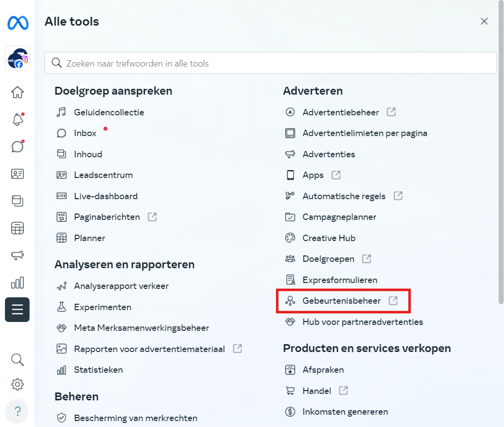Open Expresformulieren
The image size is (504, 427).
click(340, 280)
